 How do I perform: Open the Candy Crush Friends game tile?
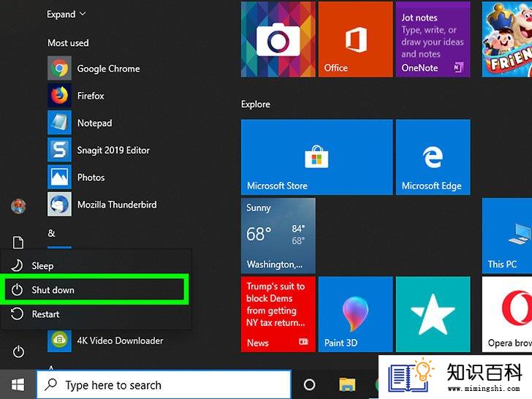[507, 39]
